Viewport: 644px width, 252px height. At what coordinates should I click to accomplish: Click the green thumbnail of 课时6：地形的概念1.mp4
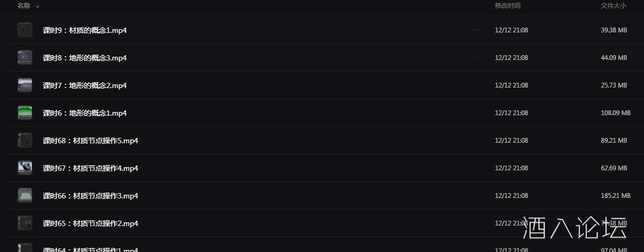coord(25,113)
